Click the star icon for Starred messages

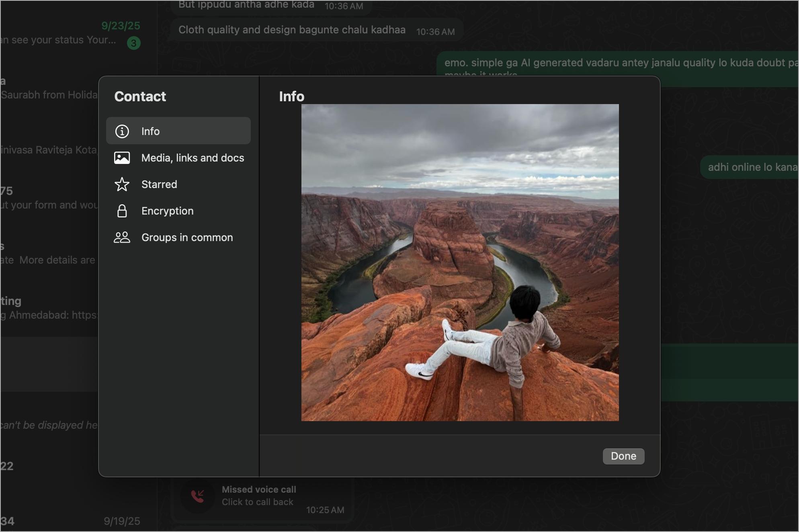pyautogui.click(x=122, y=184)
